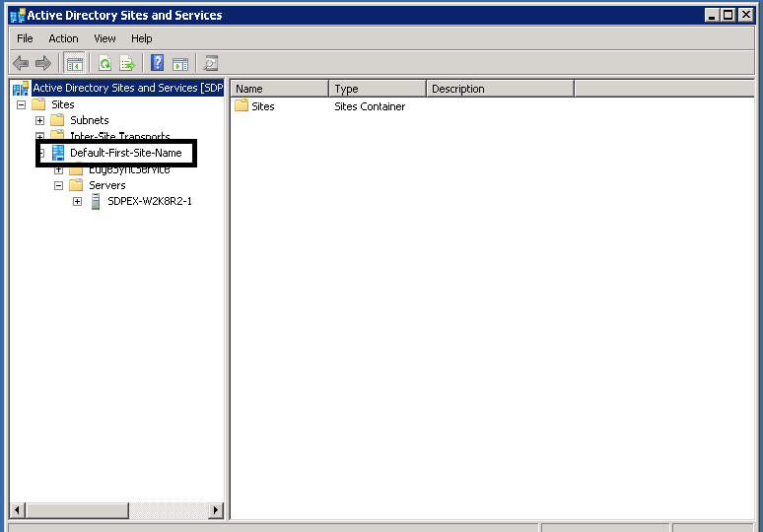Click the Refresh toolbar icon
Viewport: 763px width, 532px height.
coord(104,63)
